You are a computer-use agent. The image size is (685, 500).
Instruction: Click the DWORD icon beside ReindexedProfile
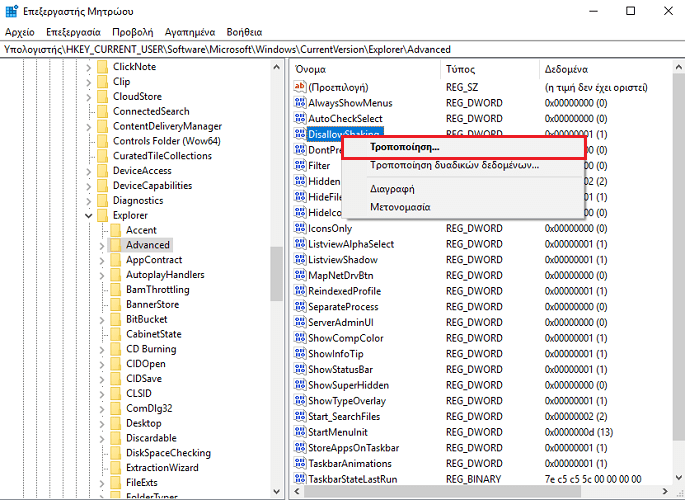[300, 291]
